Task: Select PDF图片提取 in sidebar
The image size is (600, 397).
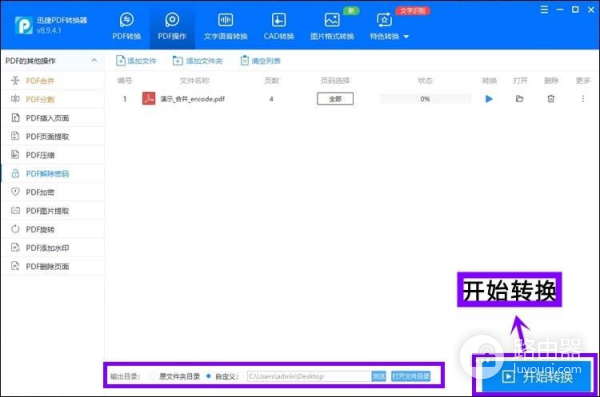Action: (53, 211)
